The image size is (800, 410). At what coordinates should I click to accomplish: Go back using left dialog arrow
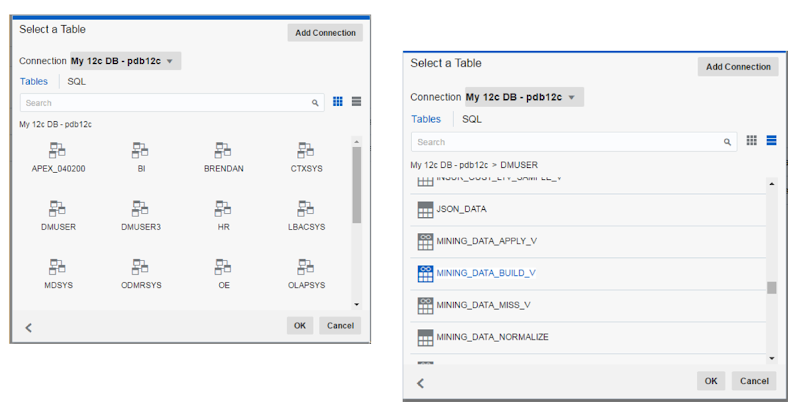[29, 327]
